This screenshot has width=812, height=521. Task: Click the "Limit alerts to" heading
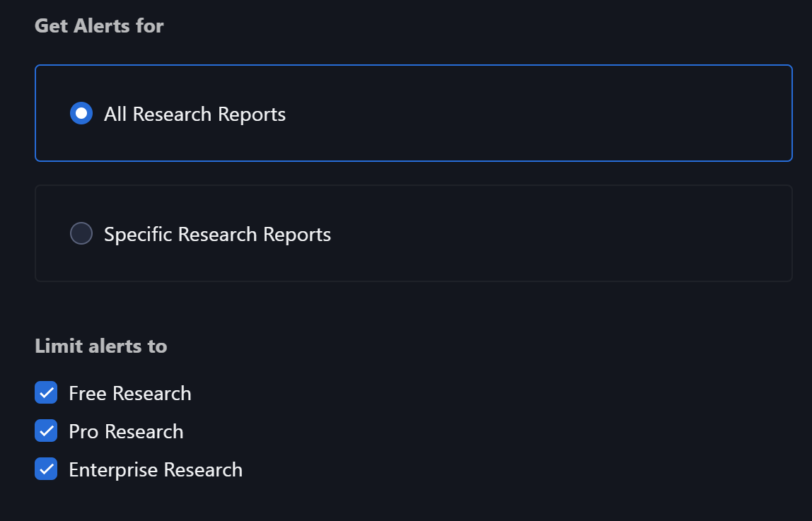tap(101, 346)
